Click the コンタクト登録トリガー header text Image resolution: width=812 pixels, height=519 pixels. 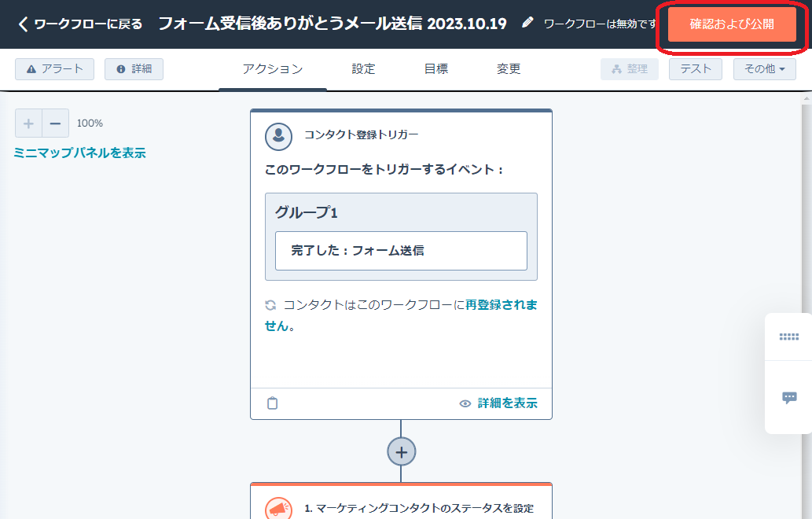[x=361, y=134]
